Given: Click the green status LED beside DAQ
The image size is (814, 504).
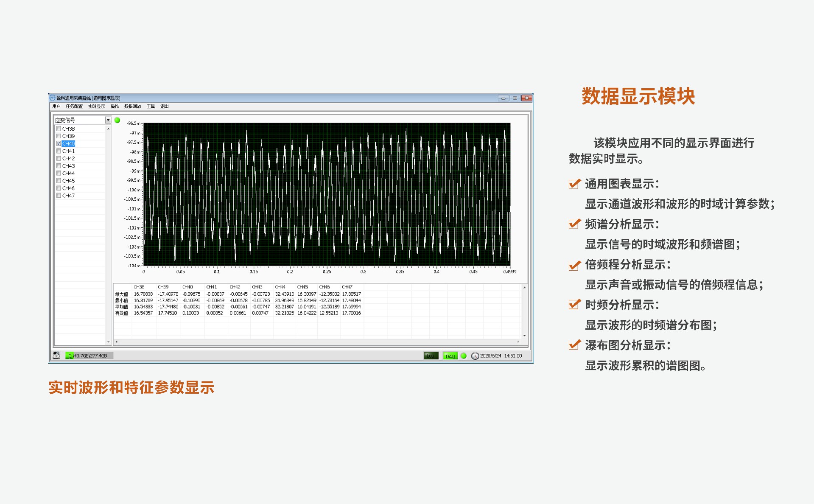Looking at the screenshot, I should click(x=464, y=356).
